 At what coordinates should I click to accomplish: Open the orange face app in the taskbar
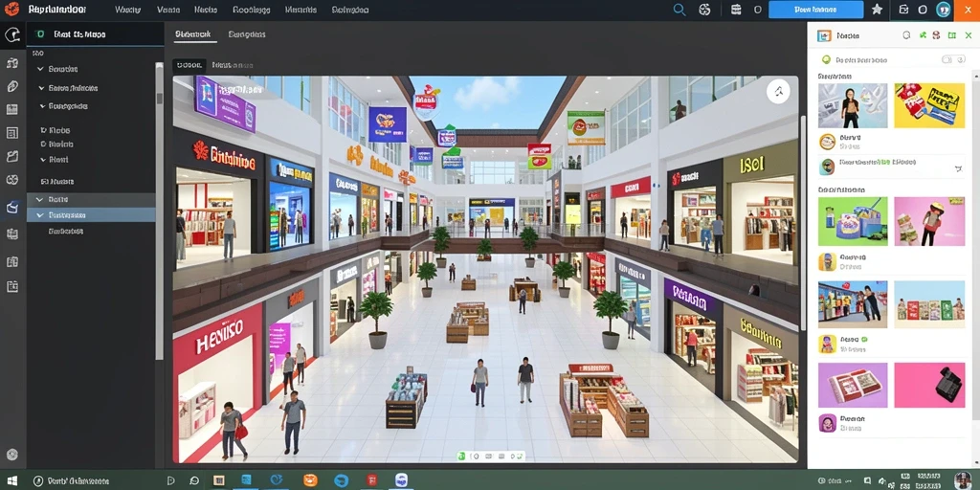pyautogui.click(x=310, y=480)
